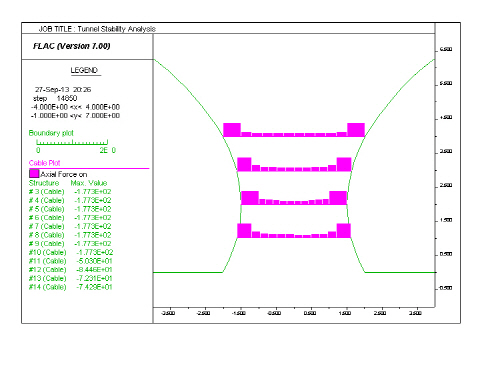
Task: Click the y-axis label '5.500'
Action: 446,83
